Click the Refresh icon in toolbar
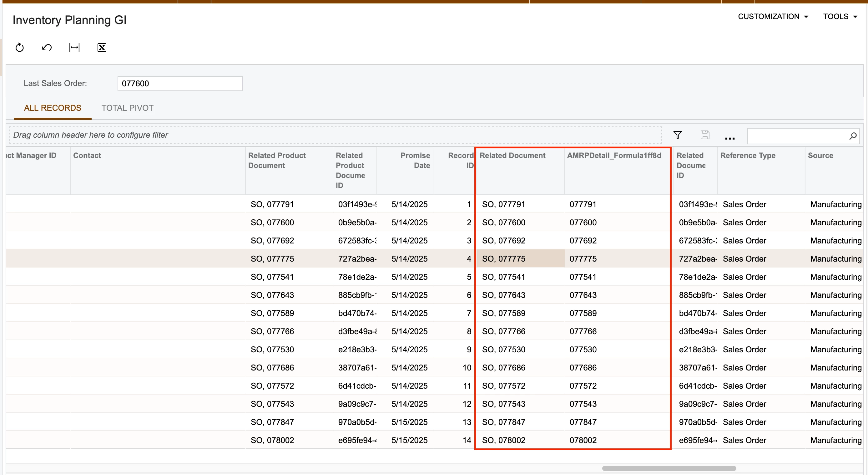Viewport: 868px width, 475px height. tap(20, 48)
